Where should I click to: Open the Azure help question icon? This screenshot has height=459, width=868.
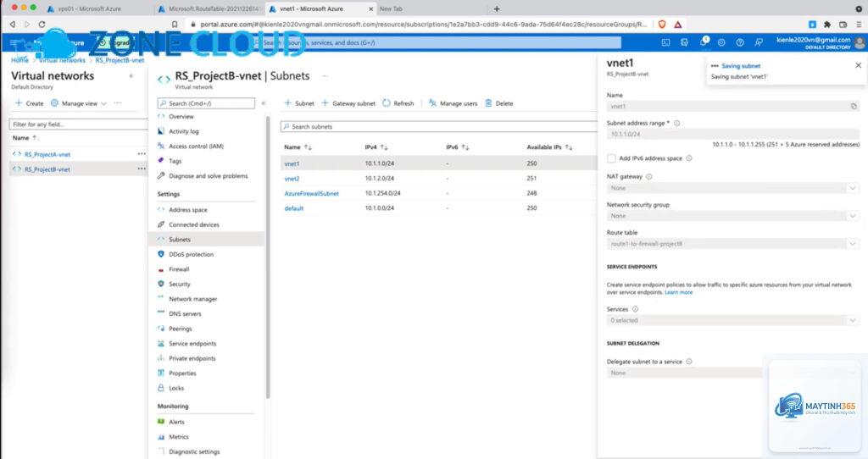click(739, 42)
